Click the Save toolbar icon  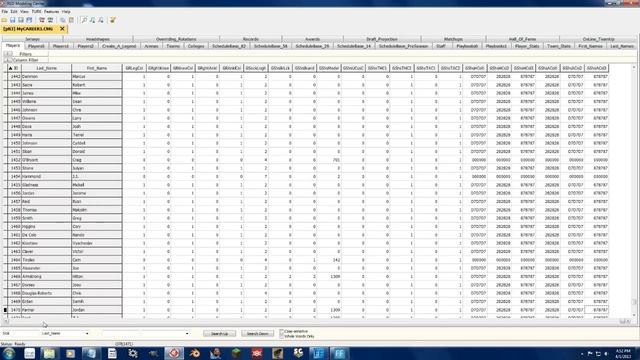pos(13,20)
